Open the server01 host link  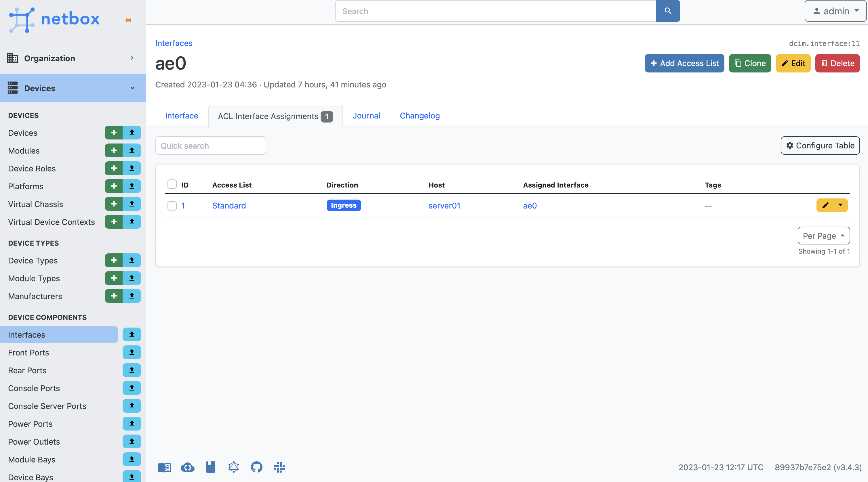click(444, 205)
